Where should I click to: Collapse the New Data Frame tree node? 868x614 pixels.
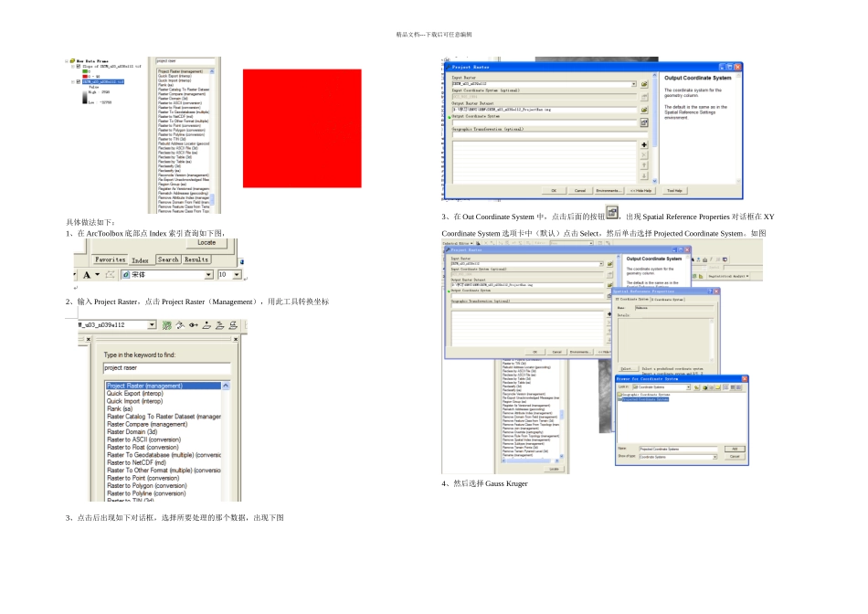point(67,61)
